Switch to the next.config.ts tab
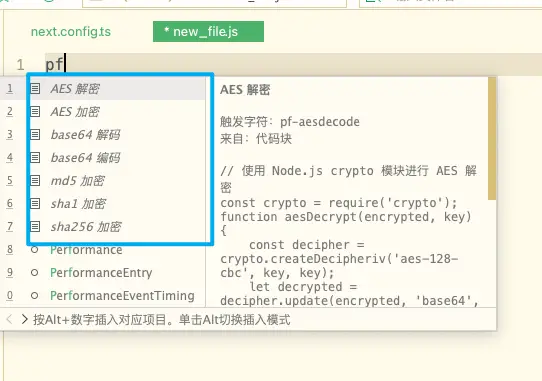542x381 pixels. [x=71, y=32]
